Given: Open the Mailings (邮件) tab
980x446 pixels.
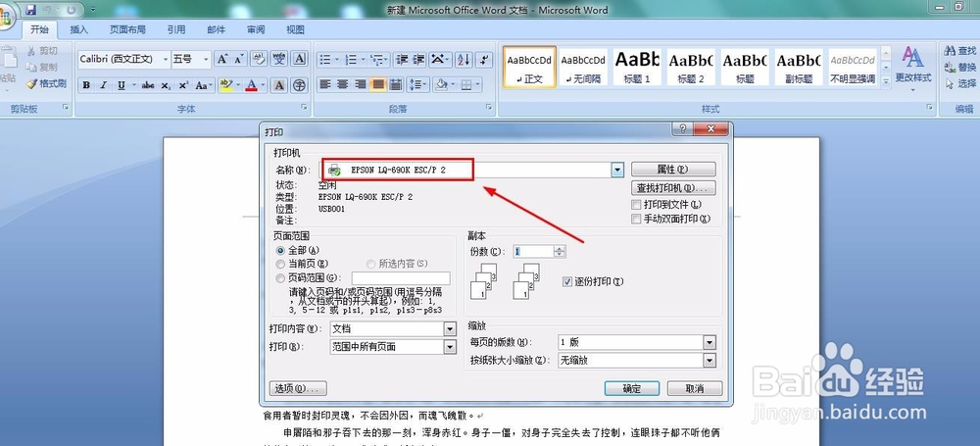Looking at the screenshot, I should [x=217, y=29].
